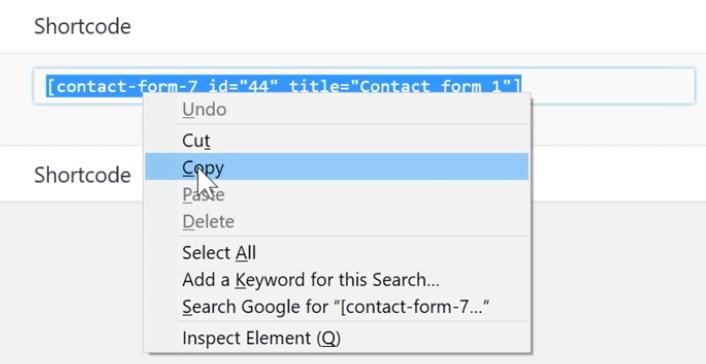Screen dimensions: 706x364
Task: Click the id="44" part of the shortcode
Action: point(239,86)
